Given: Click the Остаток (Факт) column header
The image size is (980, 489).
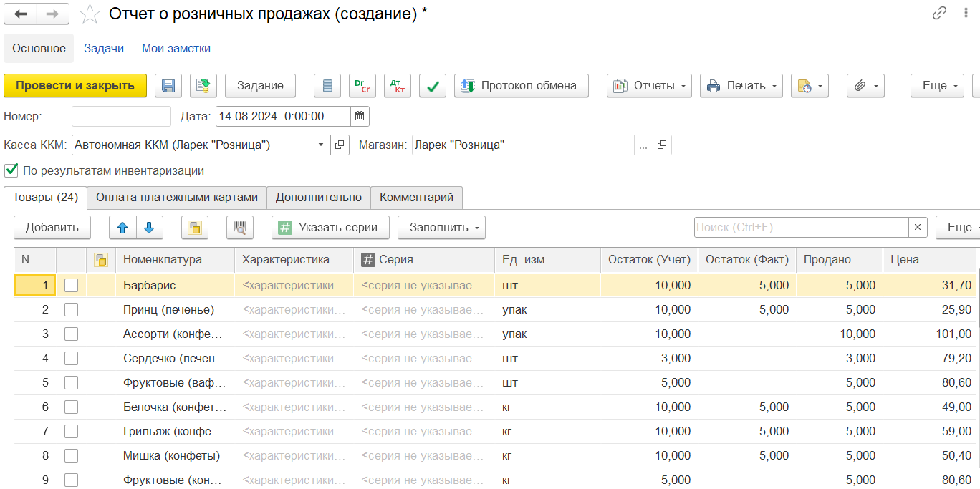Looking at the screenshot, I should tap(747, 260).
